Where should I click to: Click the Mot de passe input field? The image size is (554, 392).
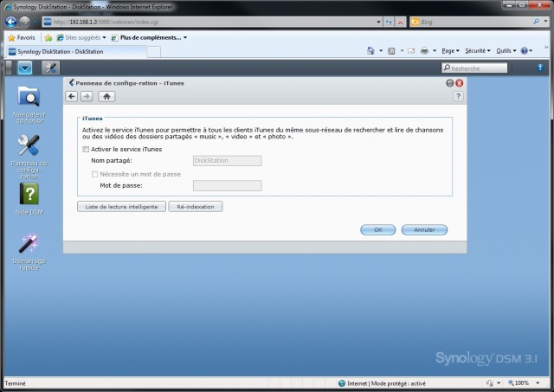pos(227,186)
